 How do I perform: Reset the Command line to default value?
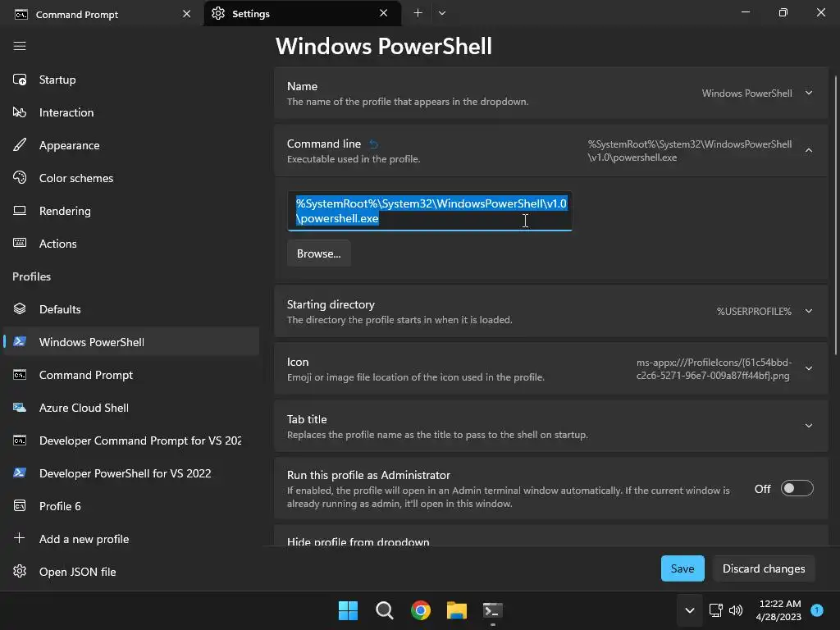(374, 144)
